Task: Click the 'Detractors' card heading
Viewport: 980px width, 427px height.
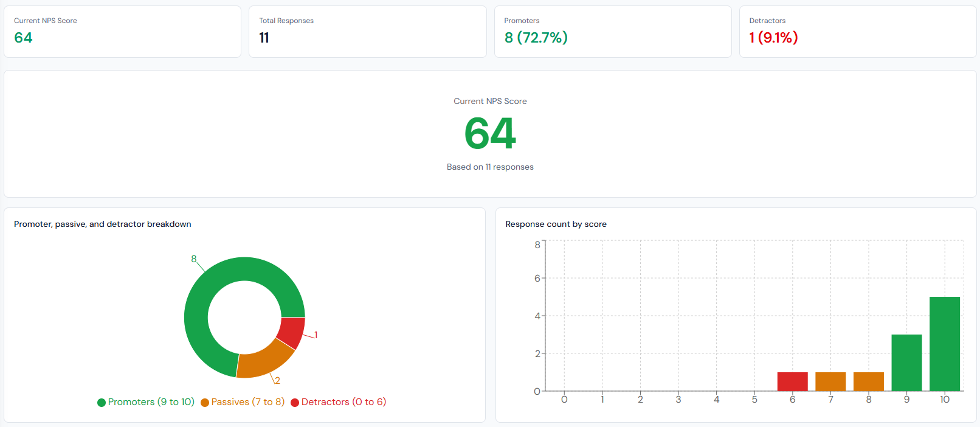Action: coord(767,21)
